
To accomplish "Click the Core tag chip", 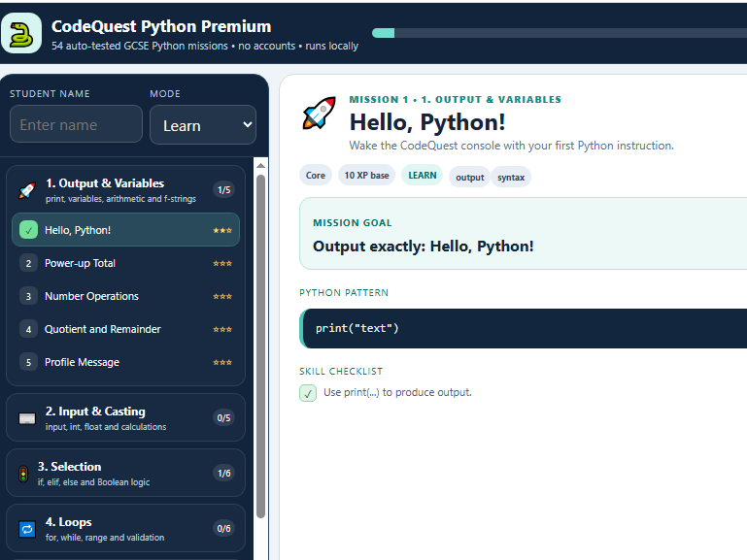I will [x=316, y=175].
